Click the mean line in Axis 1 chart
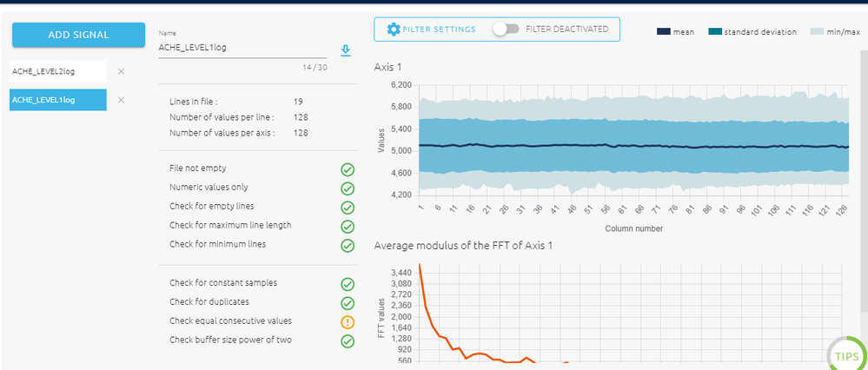Screen dimensions: 868x370 coord(633,146)
